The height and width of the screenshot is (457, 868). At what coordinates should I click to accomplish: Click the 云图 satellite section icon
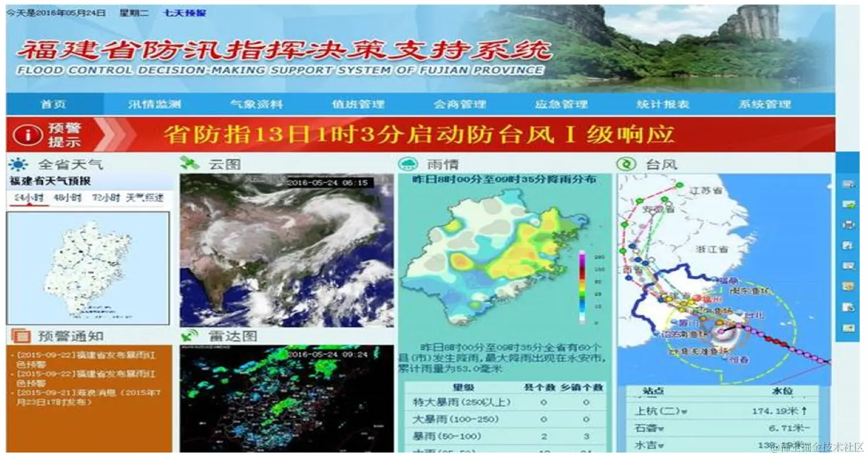[x=189, y=164]
